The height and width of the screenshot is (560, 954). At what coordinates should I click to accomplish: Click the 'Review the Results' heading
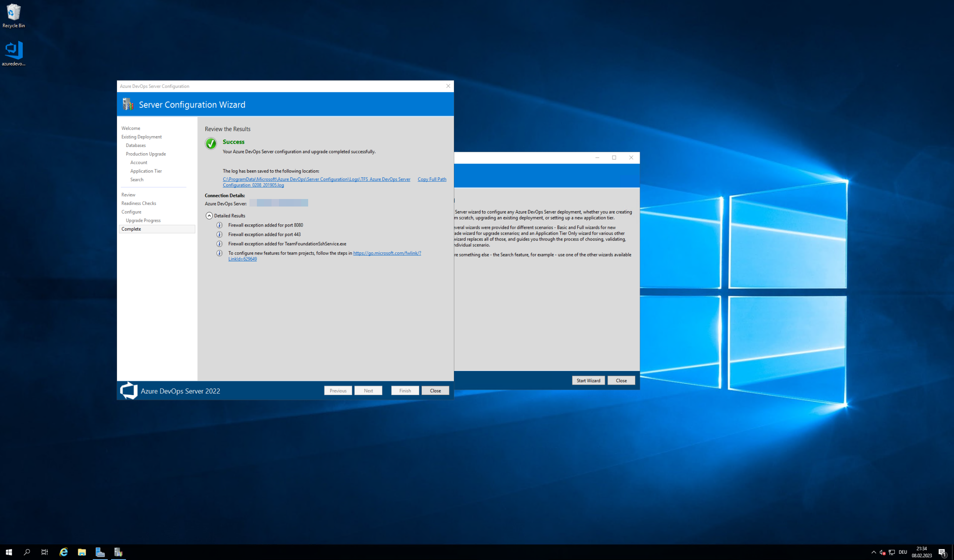[x=228, y=129]
